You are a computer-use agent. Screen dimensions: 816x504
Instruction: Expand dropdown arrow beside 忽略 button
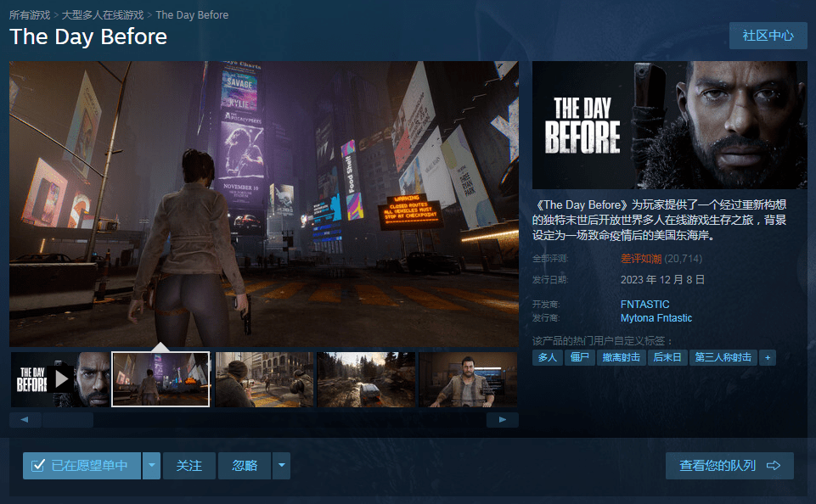281,466
